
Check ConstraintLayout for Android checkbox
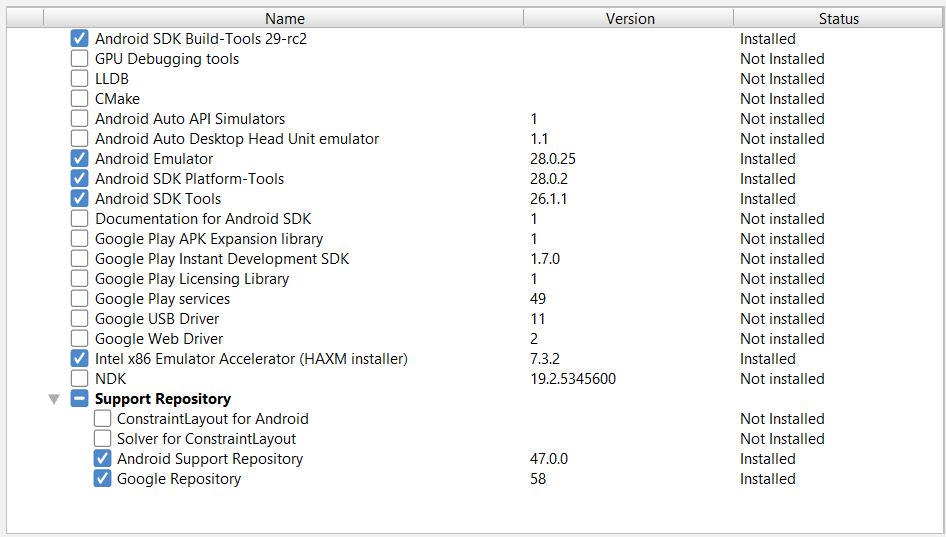click(x=102, y=419)
